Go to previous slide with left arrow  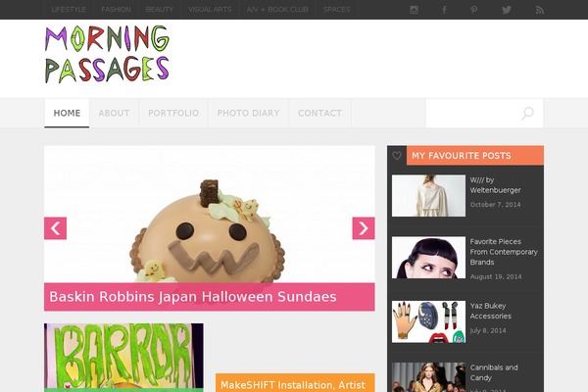click(x=55, y=228)
